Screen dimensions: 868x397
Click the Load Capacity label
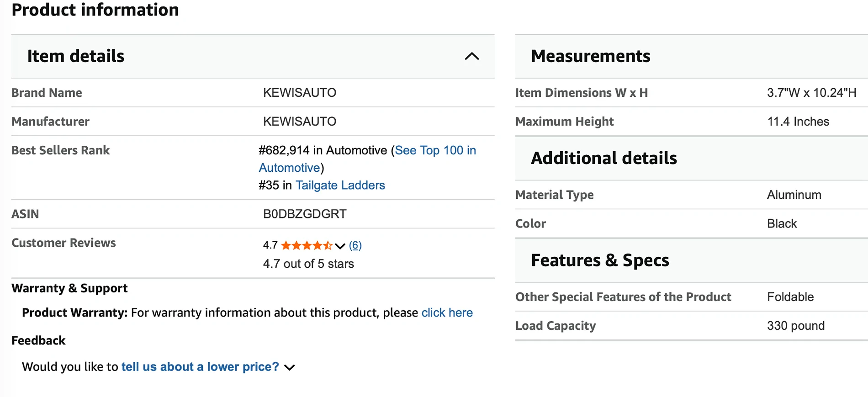pyautogui.click(x=556, y=326)
